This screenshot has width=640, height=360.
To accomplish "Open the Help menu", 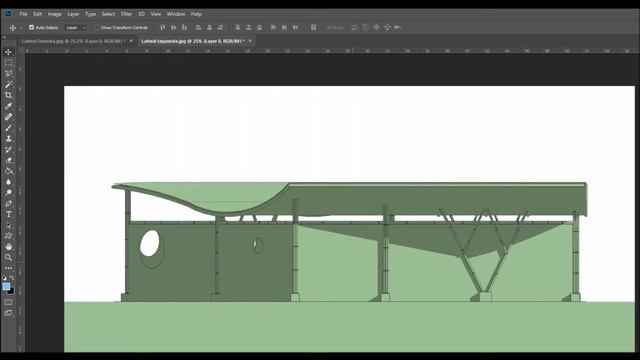I will 196,14.
